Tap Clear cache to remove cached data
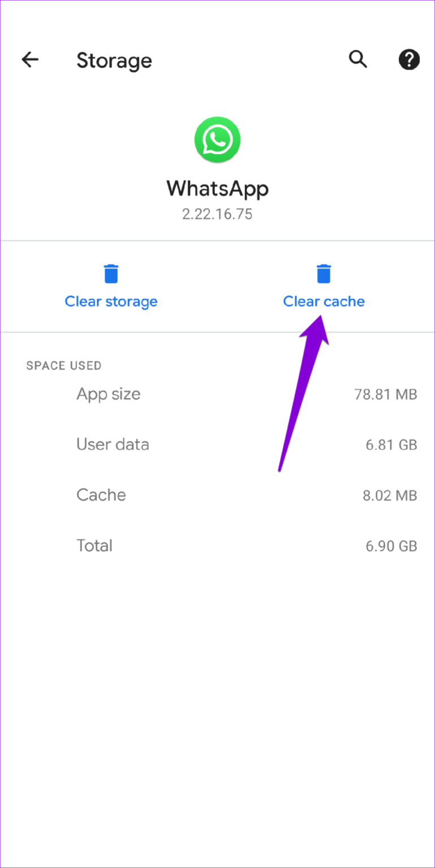This screenshot has height=868, width=435. 324,301
